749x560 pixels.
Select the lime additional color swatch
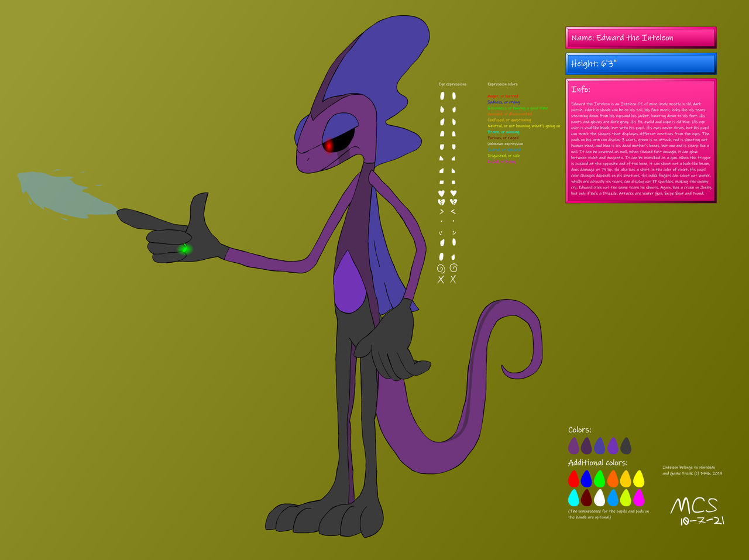click(626, 497)
